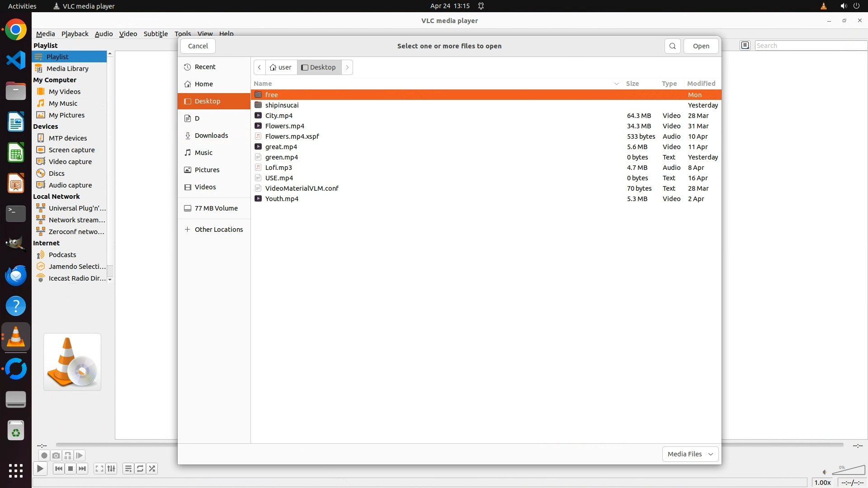
Task: Toggle shuffle random playback button
Action: (152, 469)
